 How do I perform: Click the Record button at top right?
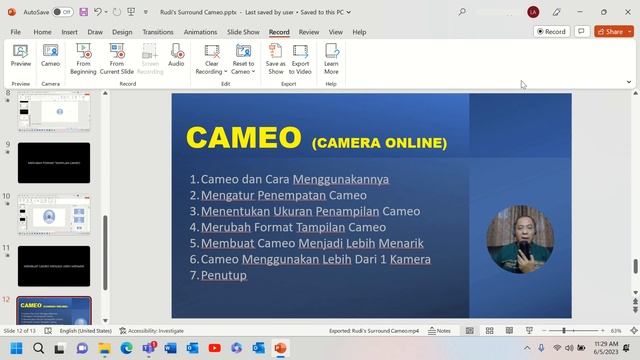click(551, 31)
